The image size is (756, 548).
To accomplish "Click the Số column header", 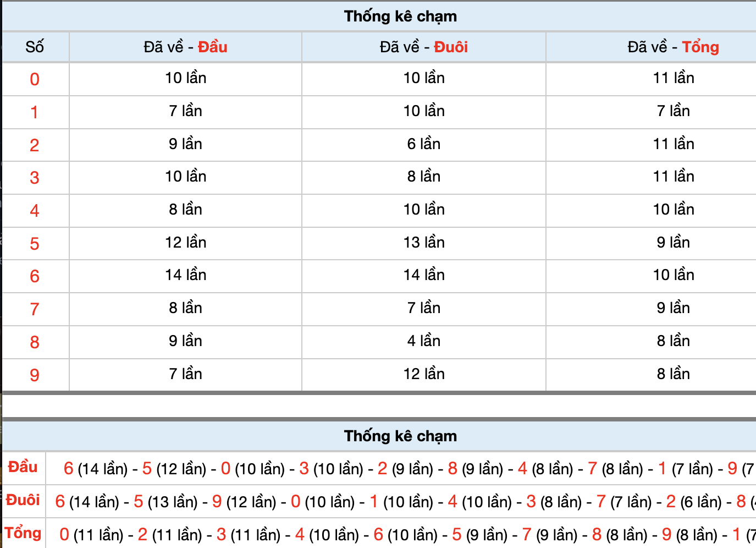I will click(x=35, y=47).
